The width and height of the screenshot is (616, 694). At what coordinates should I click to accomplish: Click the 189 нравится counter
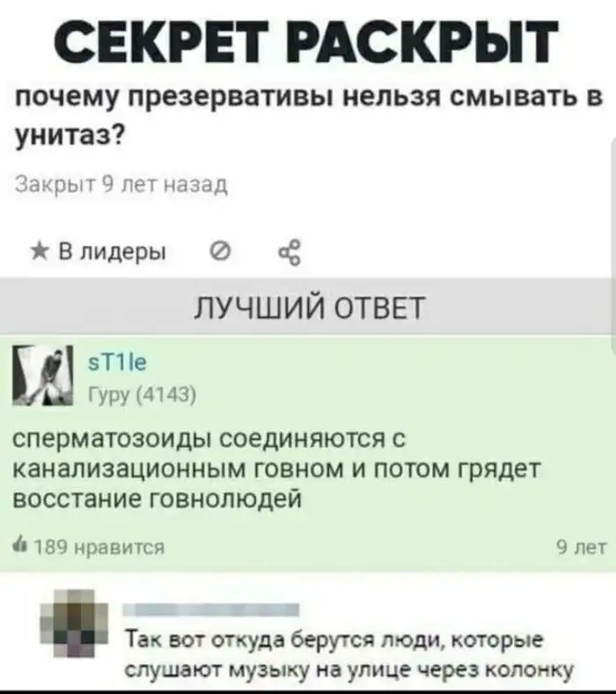coord(91,547)
